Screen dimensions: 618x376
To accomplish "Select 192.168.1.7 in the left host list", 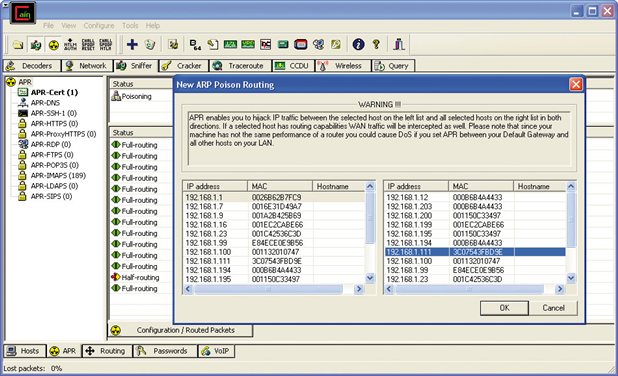I will tap(275, 206).
